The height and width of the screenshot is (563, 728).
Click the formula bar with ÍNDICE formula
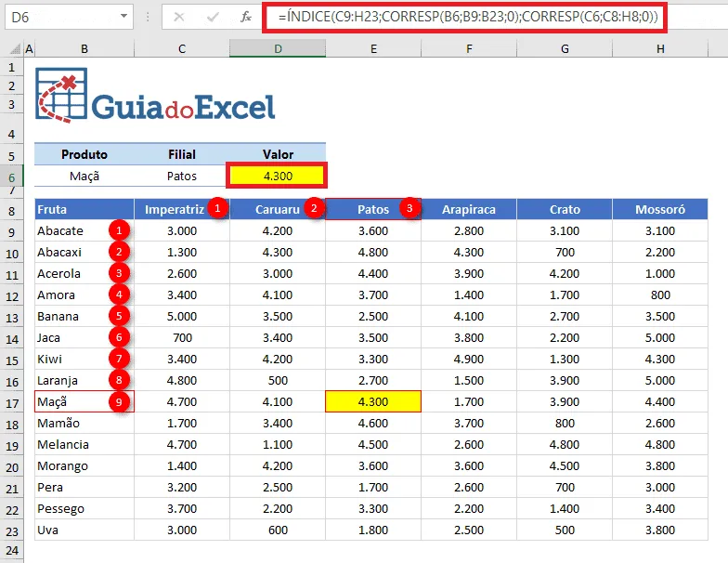point(464,17)
